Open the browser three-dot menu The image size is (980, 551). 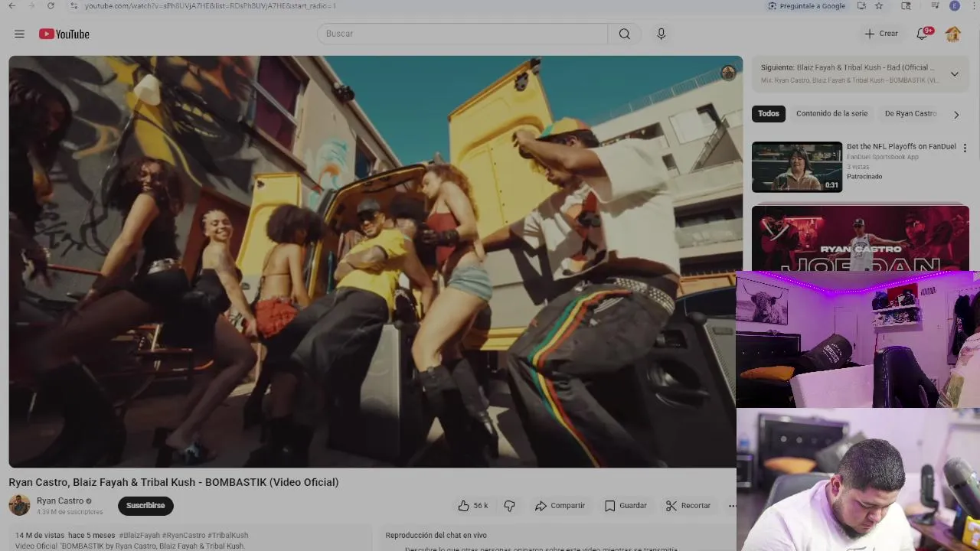pos(972,5)
